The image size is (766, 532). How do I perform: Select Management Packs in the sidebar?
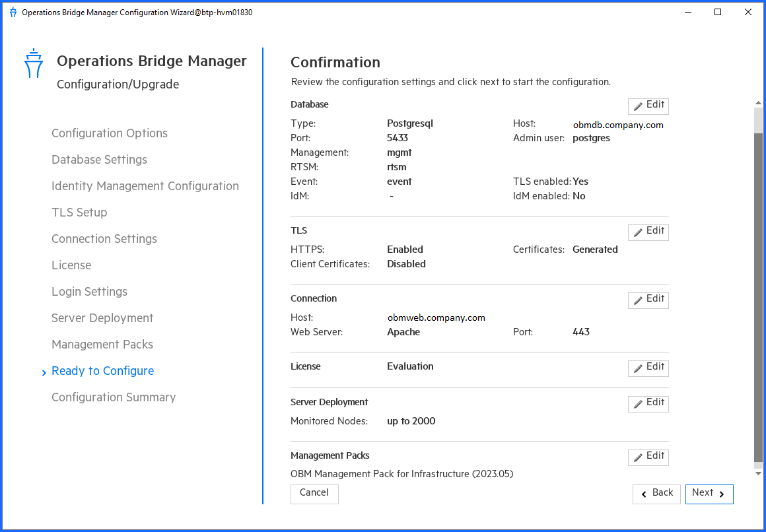(102, 344)
